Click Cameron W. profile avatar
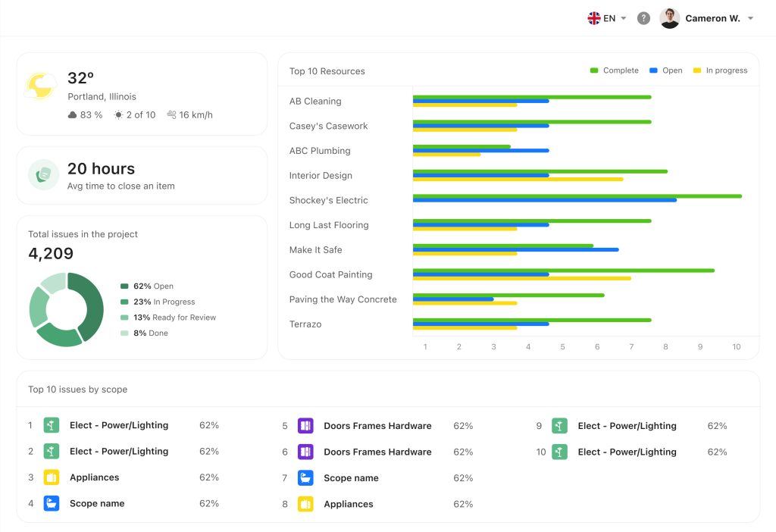 669,18
